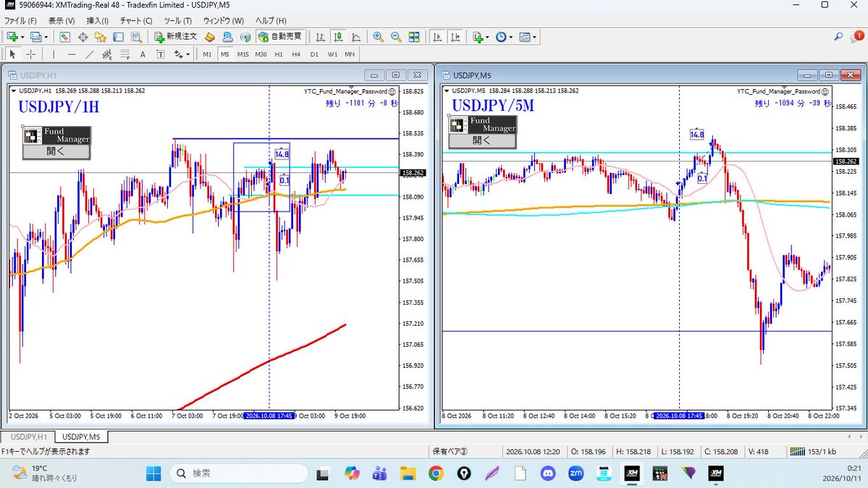Open the templates icon
This screenshot has width=868, height=488.
(x=524, y=37)
